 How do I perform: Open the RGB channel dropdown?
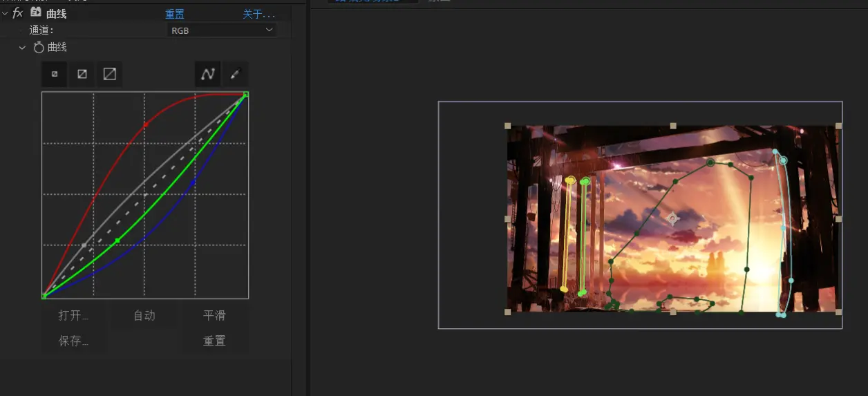point(222,30)
